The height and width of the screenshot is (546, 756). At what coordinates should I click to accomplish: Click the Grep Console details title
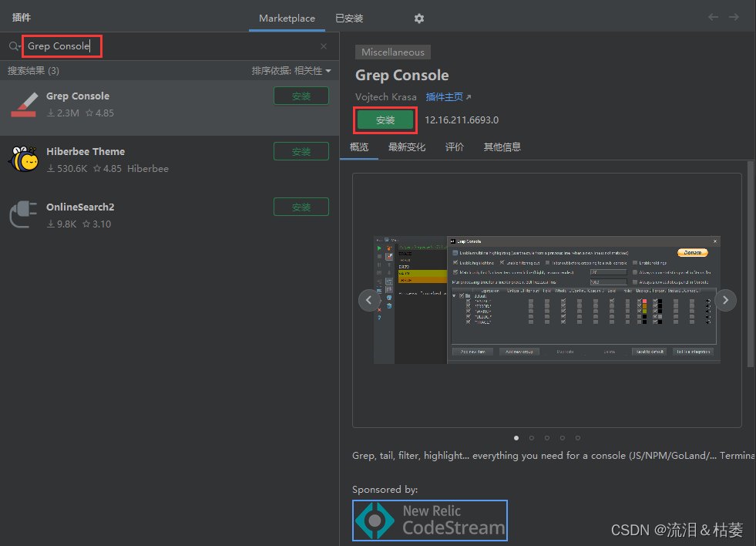click(x=402, y=76)
